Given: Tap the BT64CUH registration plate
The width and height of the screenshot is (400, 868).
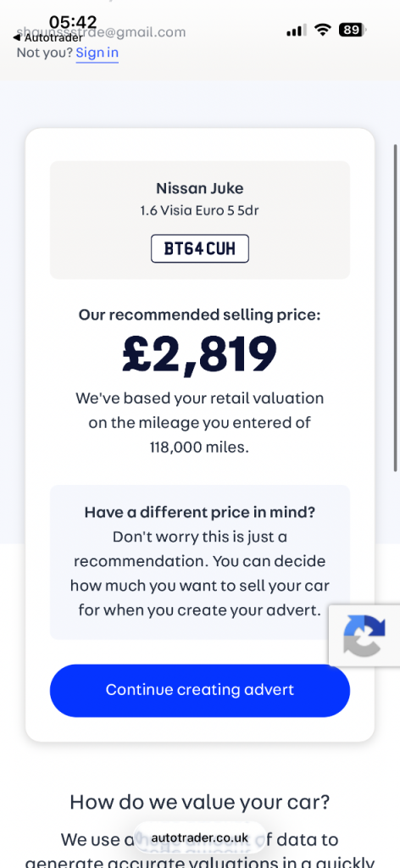Looking at the screenshot, I should point(200,248).
